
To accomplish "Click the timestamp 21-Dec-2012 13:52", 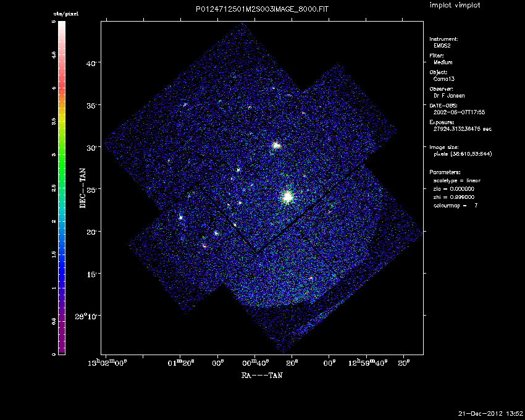I will (490, 413).
